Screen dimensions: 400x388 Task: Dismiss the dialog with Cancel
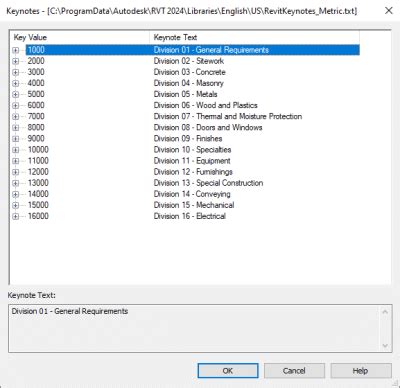(x=294, y=371)
